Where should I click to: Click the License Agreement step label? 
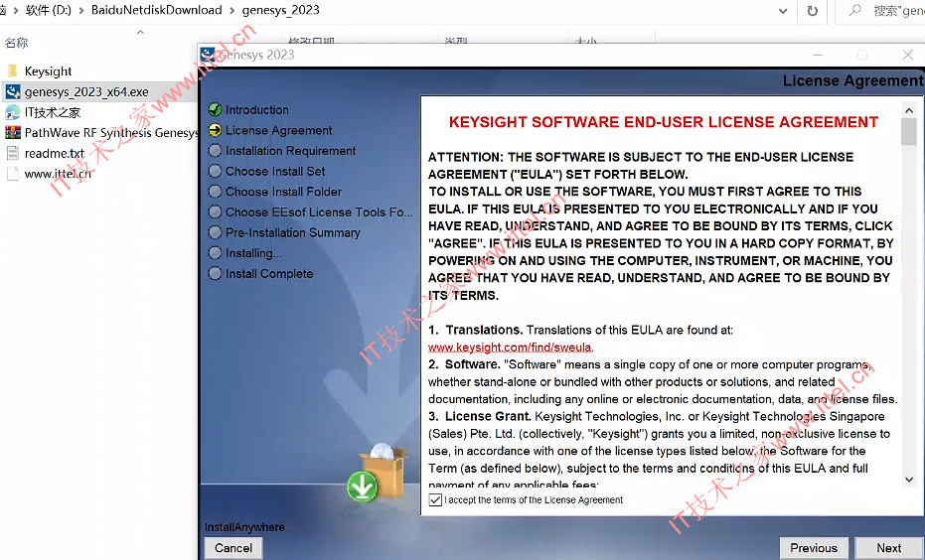pyautogui.click(x=278, y=130)
